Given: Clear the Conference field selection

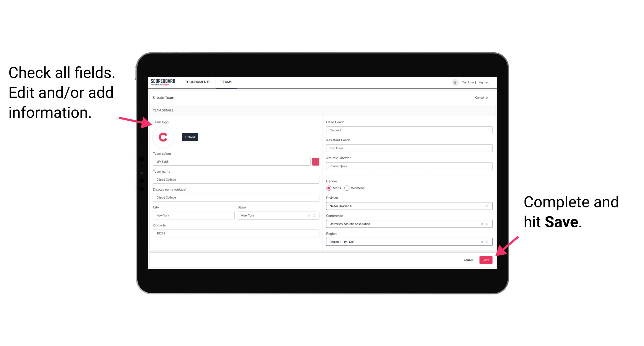Looking at the screenshot, I should (482, 224).
